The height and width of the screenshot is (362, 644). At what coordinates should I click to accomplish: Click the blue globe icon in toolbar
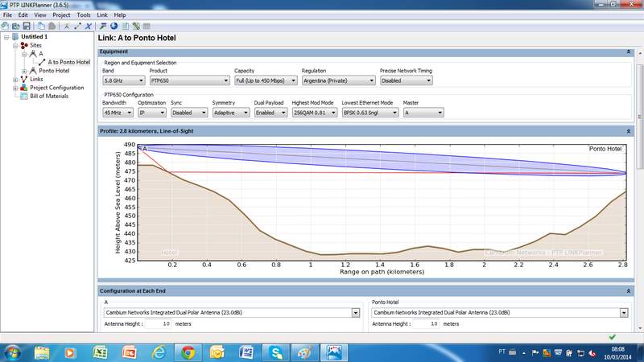tap(114, 26)
